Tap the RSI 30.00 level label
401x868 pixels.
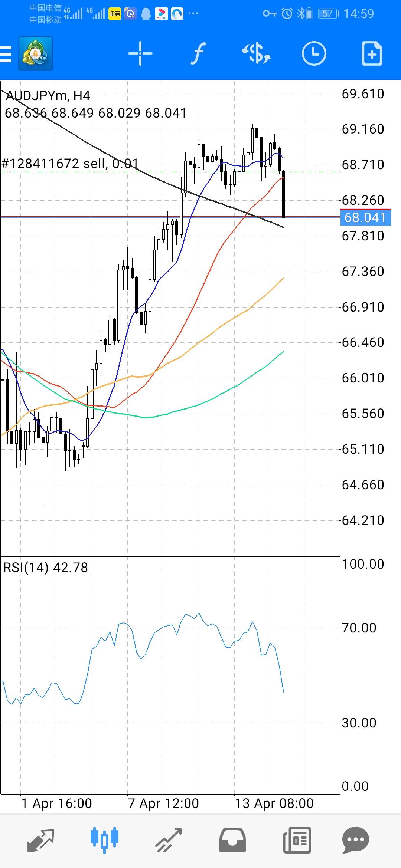pos(359,723)
